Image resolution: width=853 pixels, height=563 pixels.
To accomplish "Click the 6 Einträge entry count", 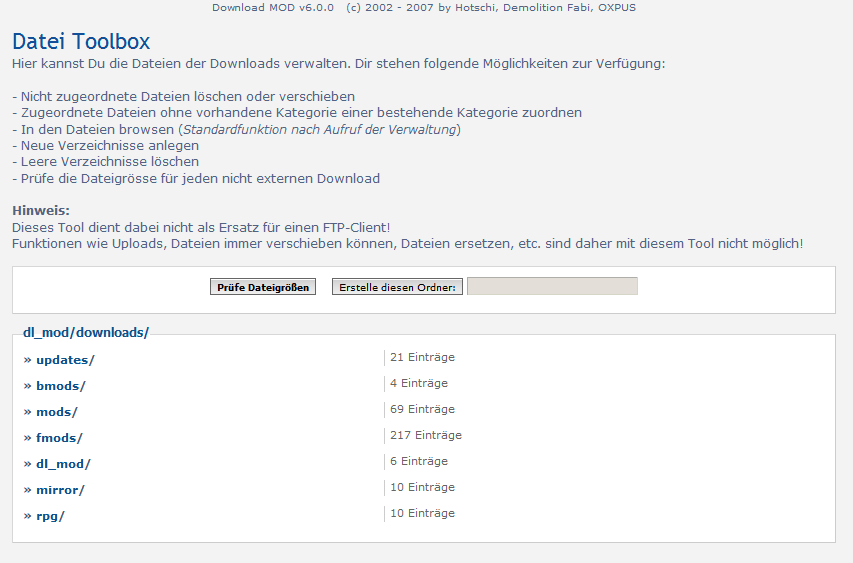I will coord(418,461).
